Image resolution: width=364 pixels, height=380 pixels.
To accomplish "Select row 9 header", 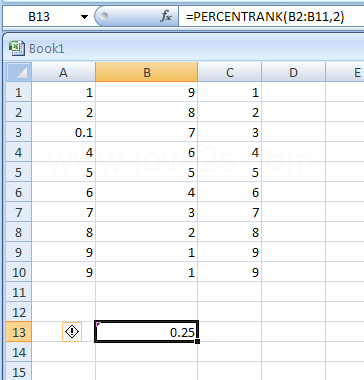I will (19, 252).
